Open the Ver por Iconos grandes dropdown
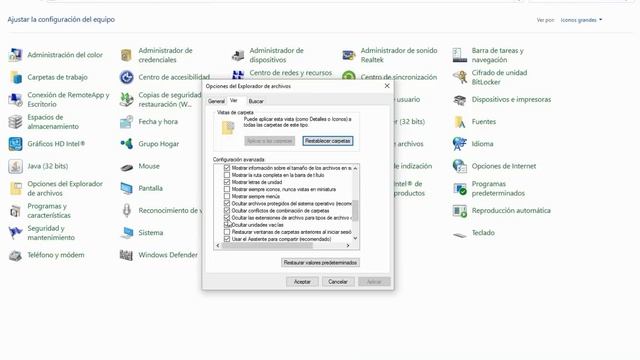Viewport: 640px width, 360px height. click(581, 20)
